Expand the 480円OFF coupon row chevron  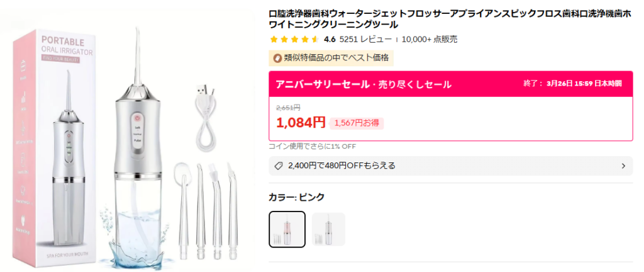623,166
